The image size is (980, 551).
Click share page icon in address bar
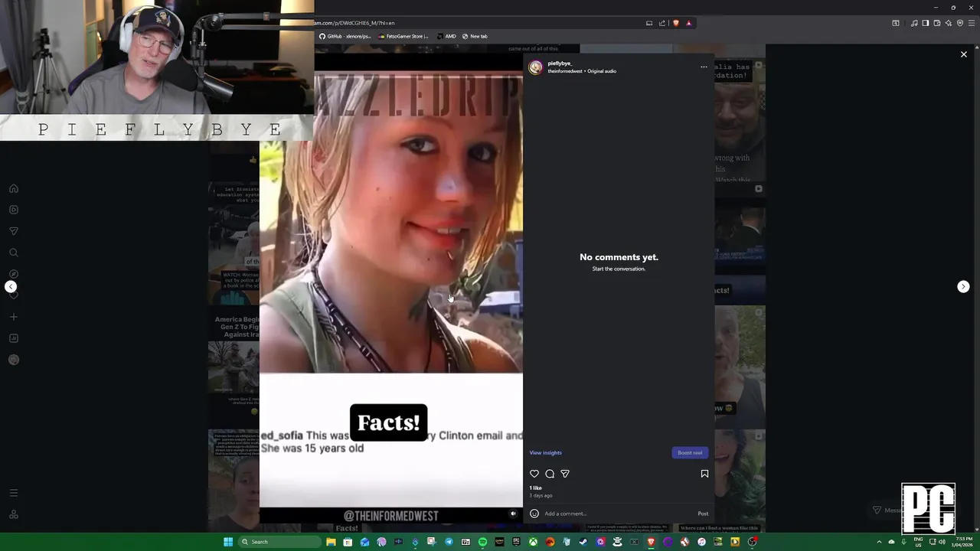click(662, 23)
